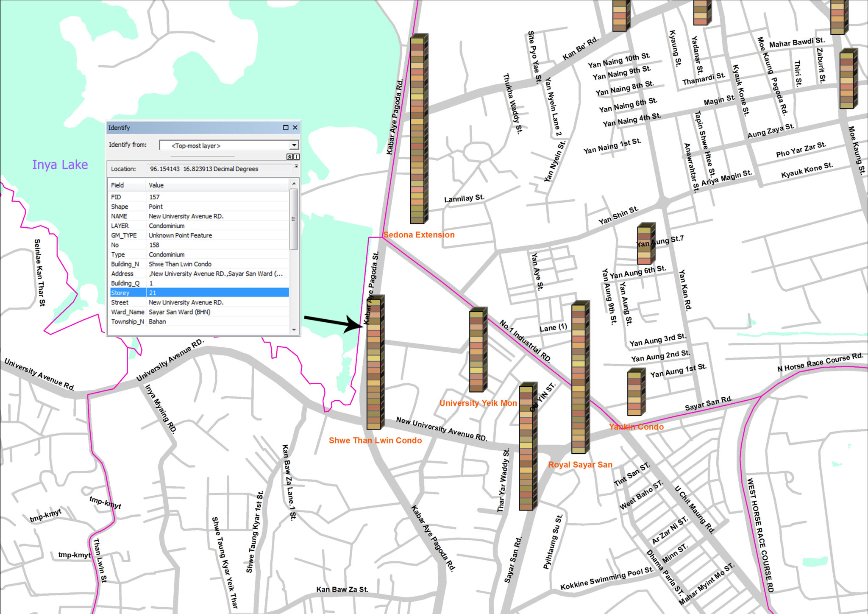Click the Seinlae Kan Thar St label

pos(39,272)
